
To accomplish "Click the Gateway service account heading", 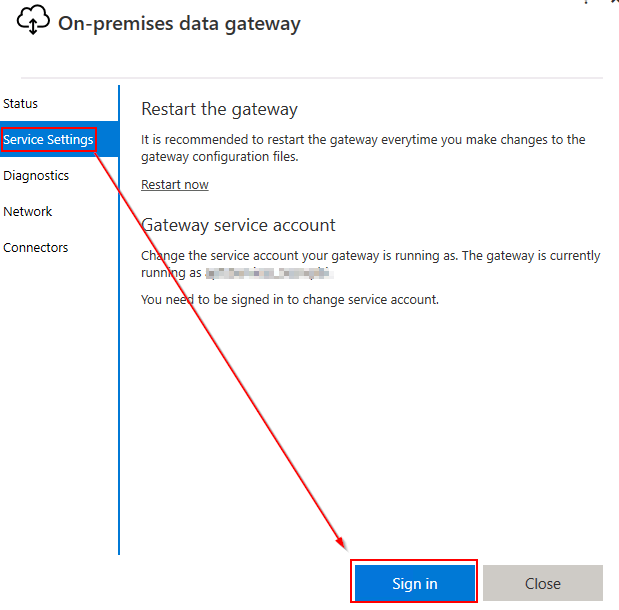I will [x=239, y=225].
